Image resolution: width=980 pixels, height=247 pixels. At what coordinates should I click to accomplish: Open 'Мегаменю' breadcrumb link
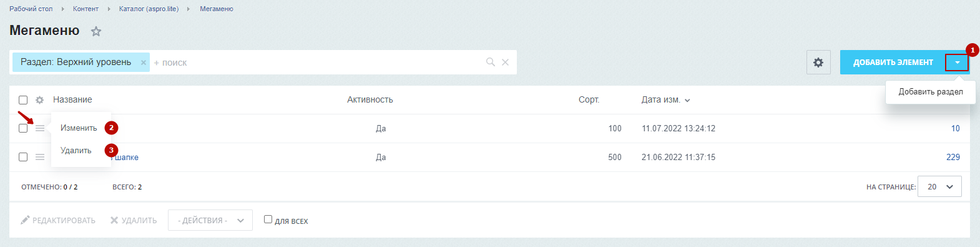click(x=217, y=9)
